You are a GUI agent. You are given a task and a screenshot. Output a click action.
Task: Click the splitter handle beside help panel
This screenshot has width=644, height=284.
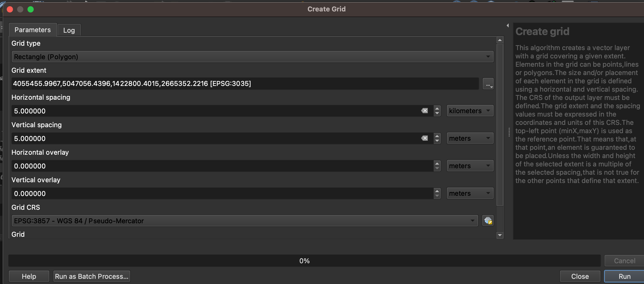[x=509, y=132]
